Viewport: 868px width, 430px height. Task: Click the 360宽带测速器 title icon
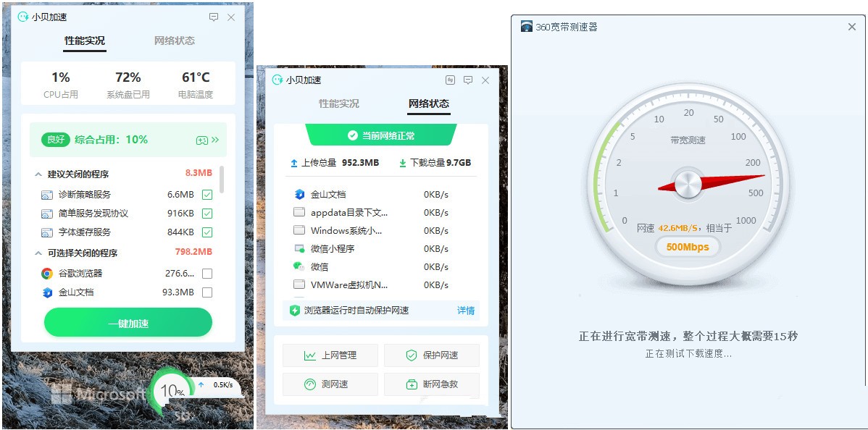(x=527, y=27)
